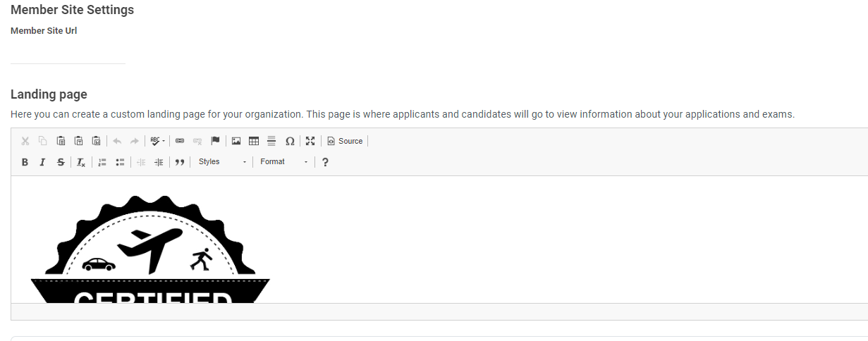Insert a numbered list
This screenshot has width=868, height=341.
[x=102, y=162]
